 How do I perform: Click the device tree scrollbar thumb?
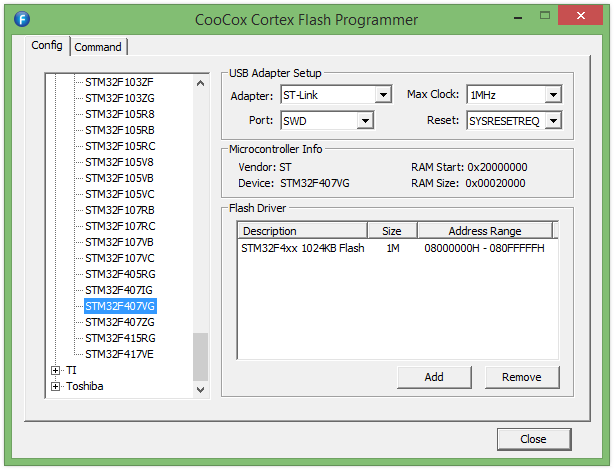click(x=200, y=356)
